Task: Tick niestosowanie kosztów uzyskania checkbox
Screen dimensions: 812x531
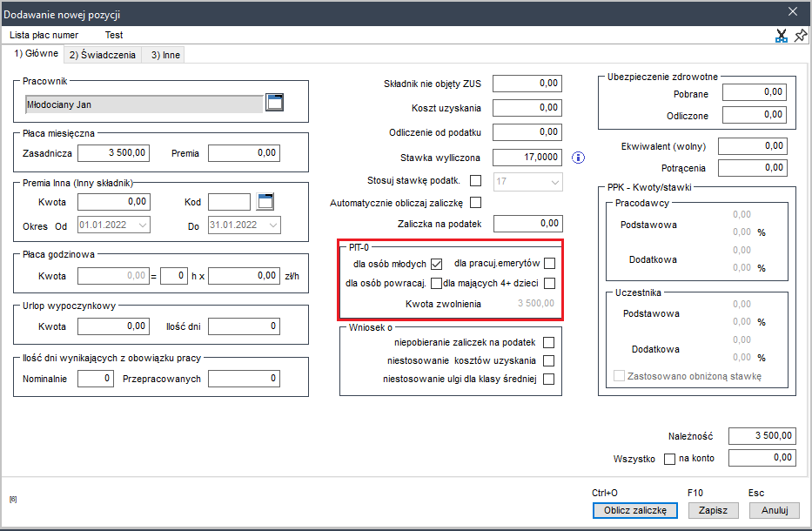Action: click(548, 360)
